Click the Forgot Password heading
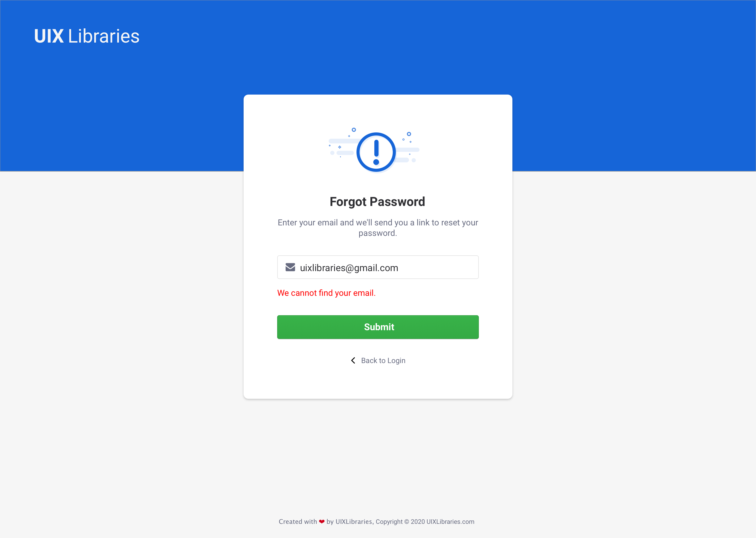The height and width of the screenshot is (538, 756). pos(377,202)
